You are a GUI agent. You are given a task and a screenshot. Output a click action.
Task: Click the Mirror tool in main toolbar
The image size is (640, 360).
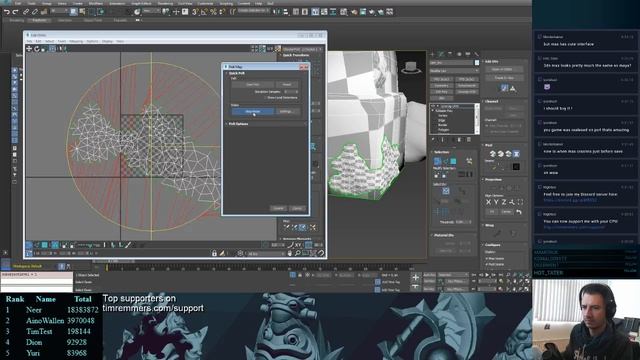[277, 12]
